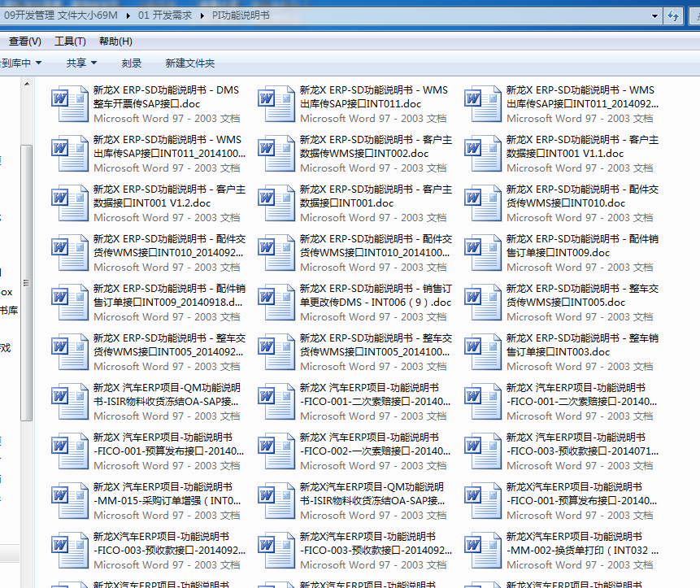Viewport: 700px width, 588px height.
Task: Click Word icon of 客户主数据接口INT001.doc
Action: 276,203
